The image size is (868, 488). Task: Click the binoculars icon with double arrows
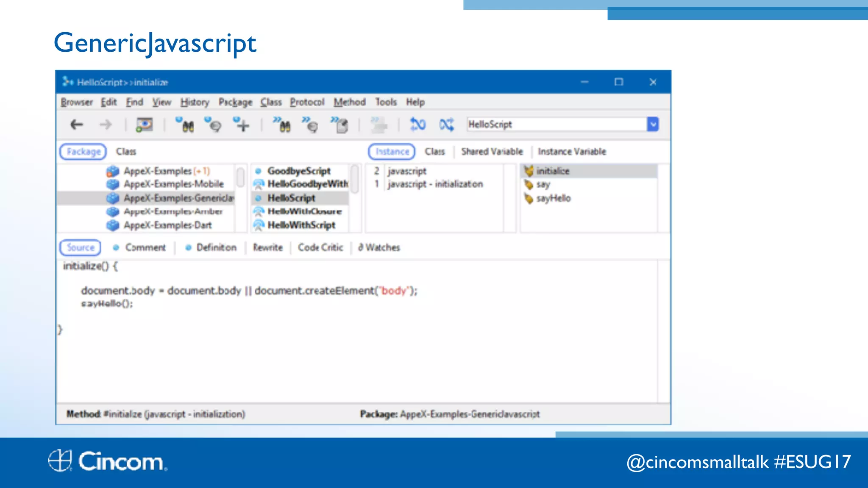pos(282,125)
